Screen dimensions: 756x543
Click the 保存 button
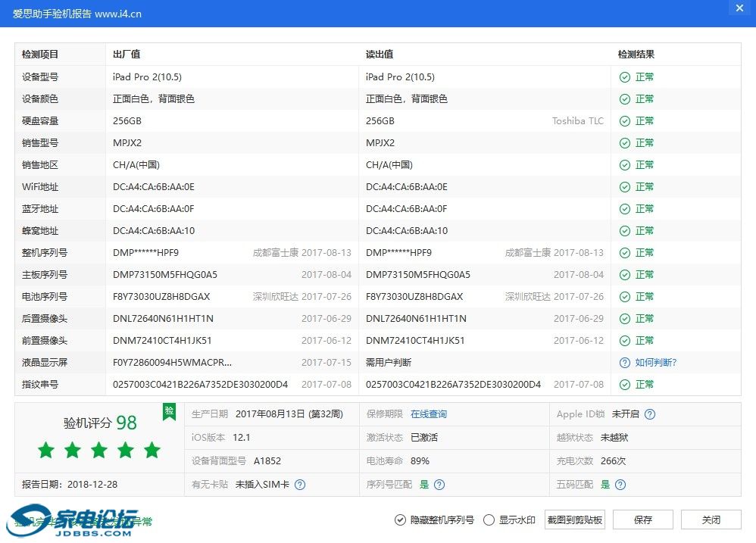[642, 520]
